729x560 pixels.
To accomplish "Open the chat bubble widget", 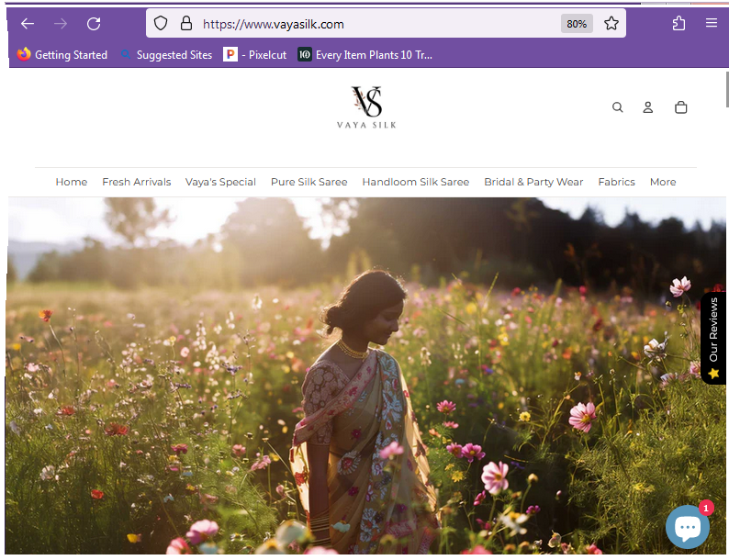I will (x=688, y=527).
